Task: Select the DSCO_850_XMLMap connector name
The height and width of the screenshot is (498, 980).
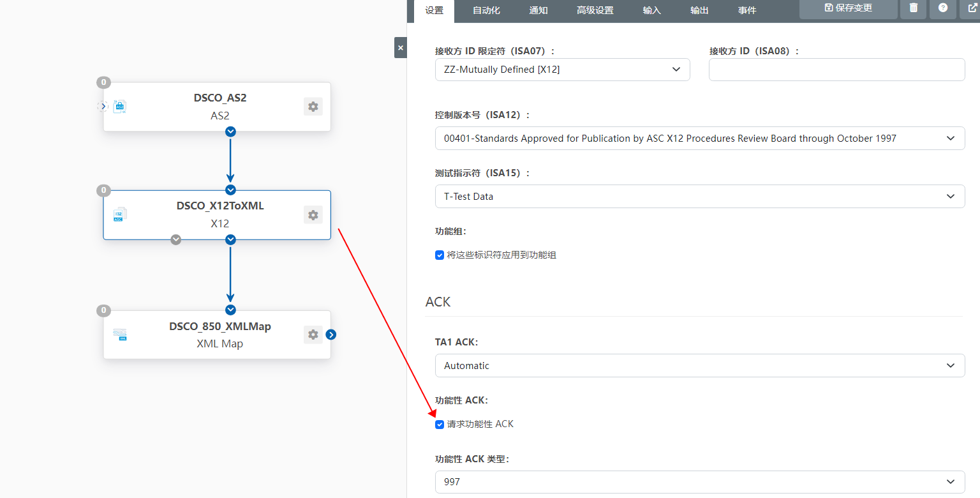Action: 220,326
